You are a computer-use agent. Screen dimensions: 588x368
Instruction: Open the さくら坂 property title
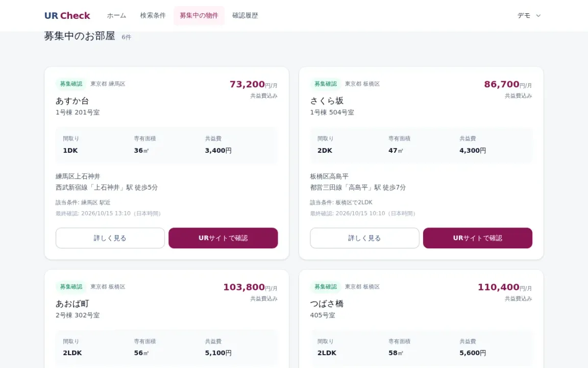(327, 101)
